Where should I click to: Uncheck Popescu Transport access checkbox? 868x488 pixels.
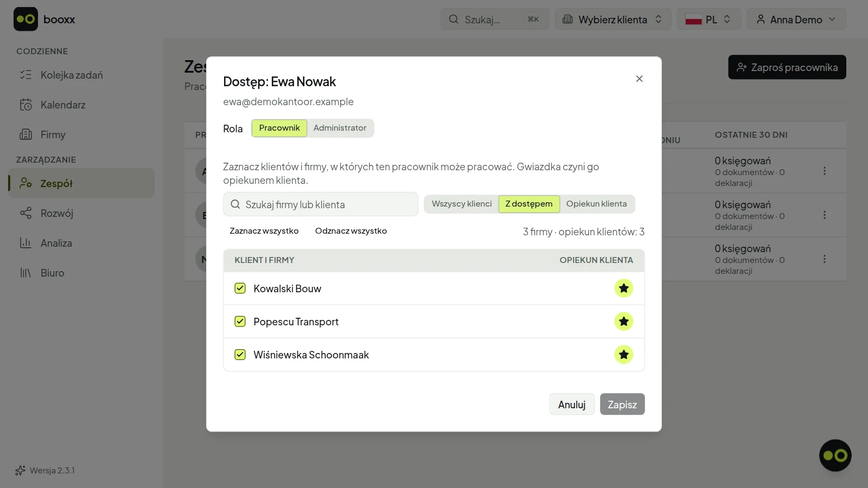tap(240, 322)
